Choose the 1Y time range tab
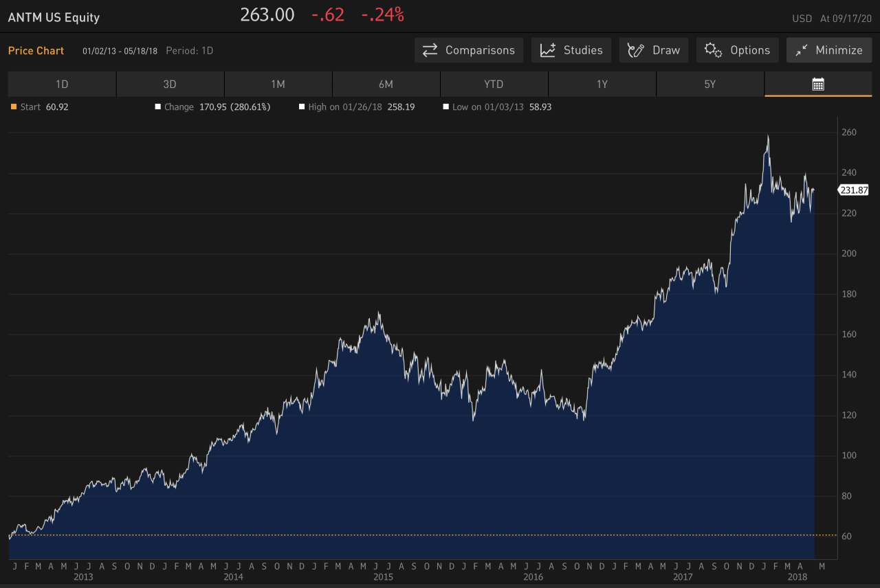Viewport: 880px width, 588px height. point(602,84)
